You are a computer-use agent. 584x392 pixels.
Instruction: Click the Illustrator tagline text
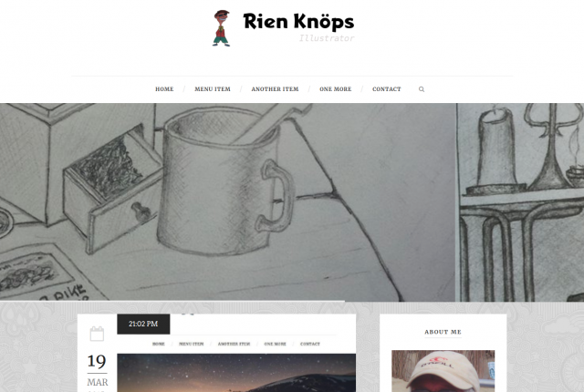[x=327, y=38]
